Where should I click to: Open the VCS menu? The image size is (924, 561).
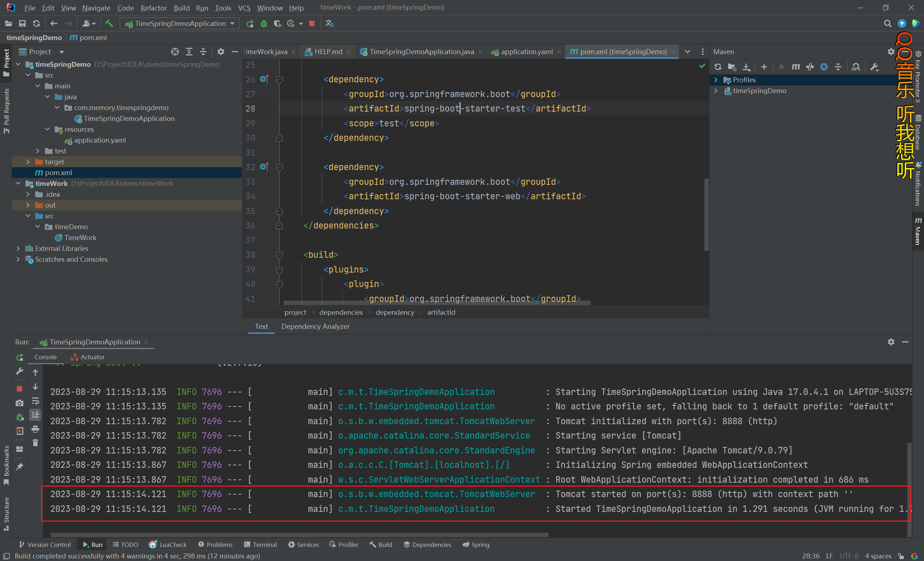pos(244,8)
